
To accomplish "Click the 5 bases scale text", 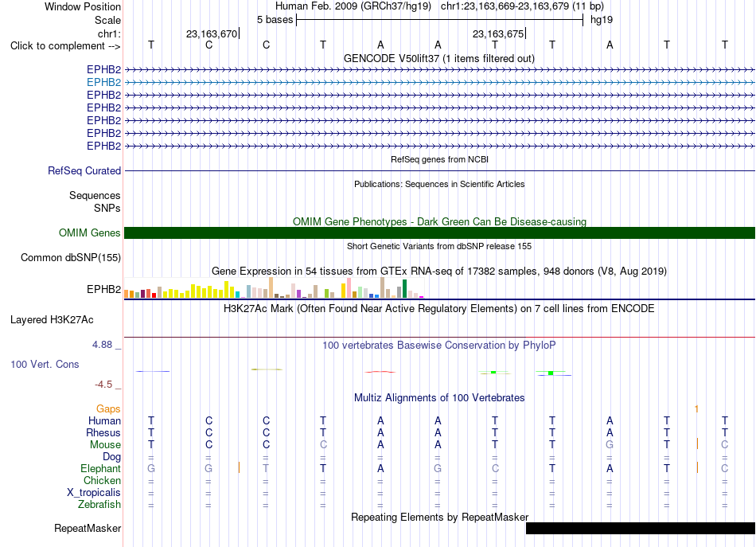I will [x=275, y=20].
